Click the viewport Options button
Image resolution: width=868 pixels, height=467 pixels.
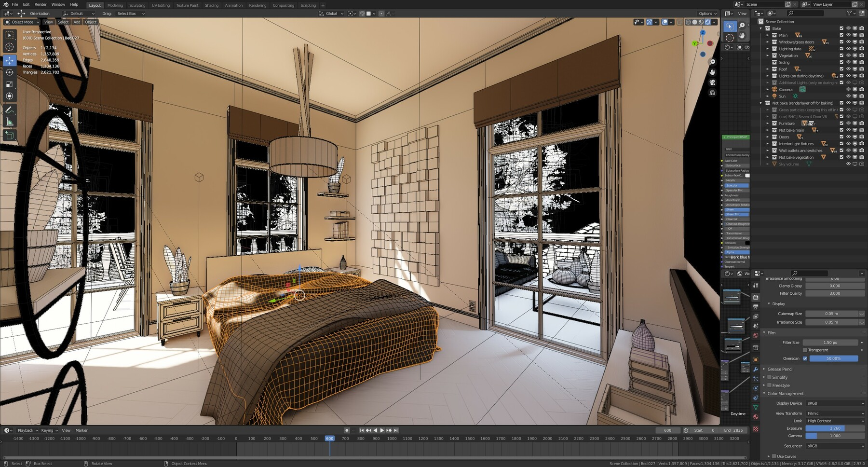[707, 14]
